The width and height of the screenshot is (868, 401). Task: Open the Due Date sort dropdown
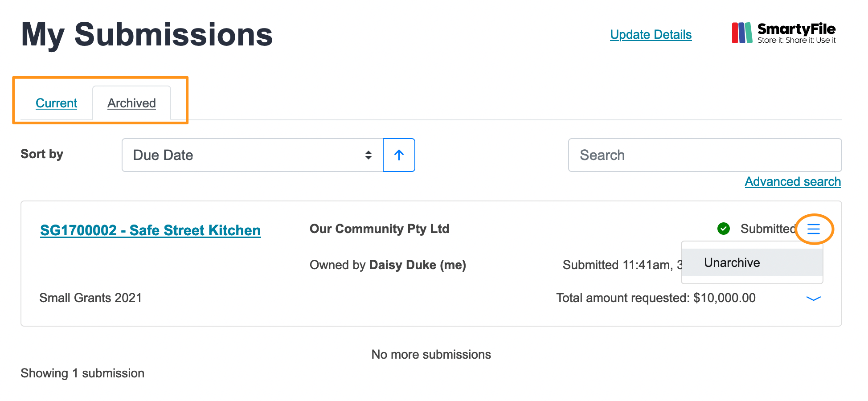click(252, 155)
